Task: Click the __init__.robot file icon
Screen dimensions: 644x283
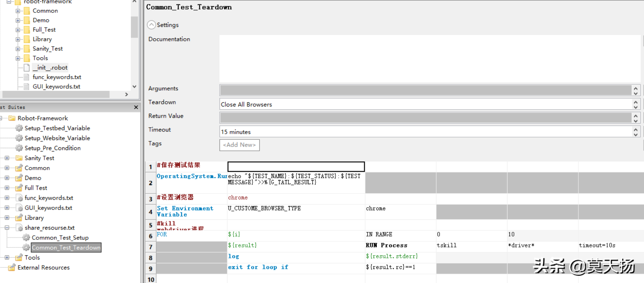Action: tap(27, 67)
